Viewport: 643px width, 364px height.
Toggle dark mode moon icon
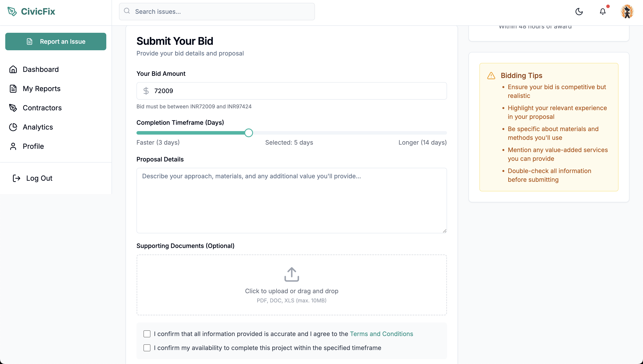[579, 12]
